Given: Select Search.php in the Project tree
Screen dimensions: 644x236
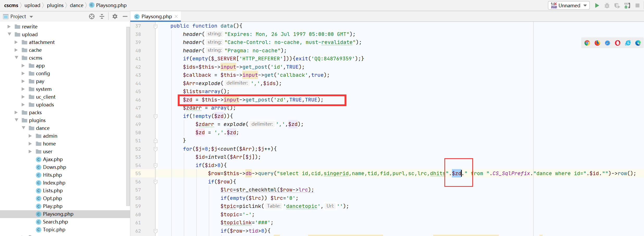Looking at the screenshot, I should (55, 222).
